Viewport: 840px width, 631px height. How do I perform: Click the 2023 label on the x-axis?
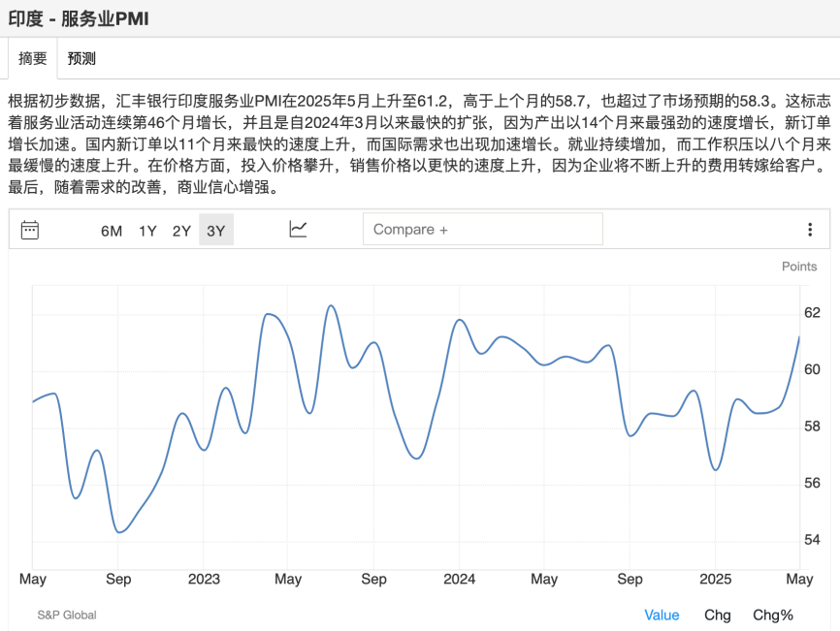point(203,580)
